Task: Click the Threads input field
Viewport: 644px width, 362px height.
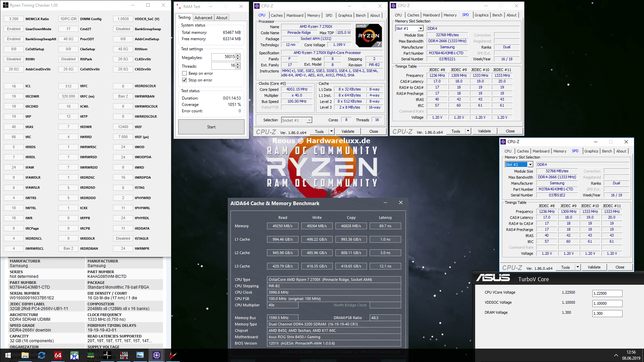Action: tap(223, 66)
